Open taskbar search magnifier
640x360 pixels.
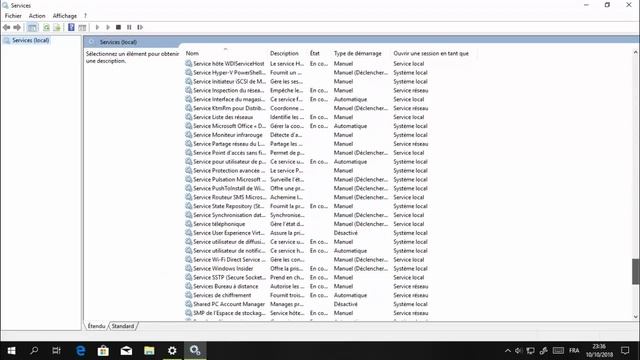pos(34,351)
